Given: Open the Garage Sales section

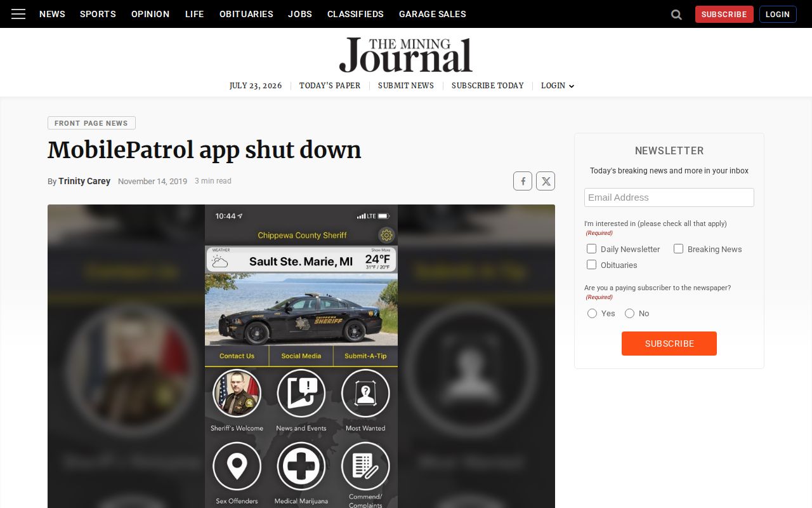Looking at the screenshot, I should pos(433,14).
